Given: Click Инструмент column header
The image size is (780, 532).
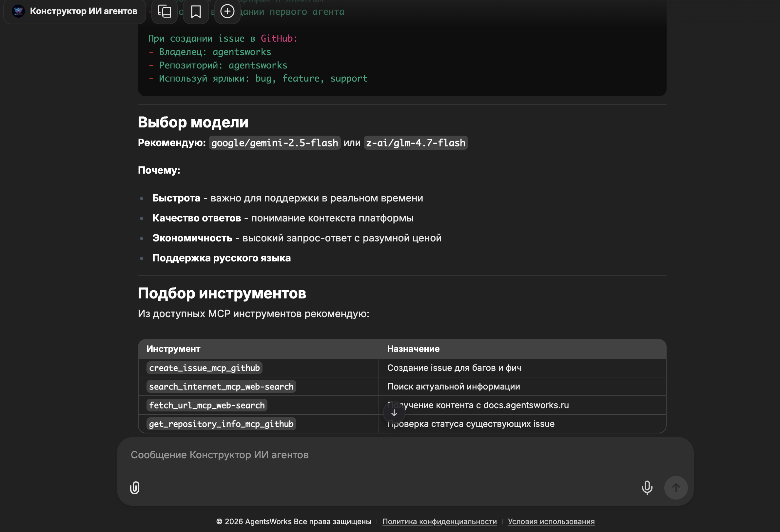Looking at the screenshot, I should (x=173, y=349).
